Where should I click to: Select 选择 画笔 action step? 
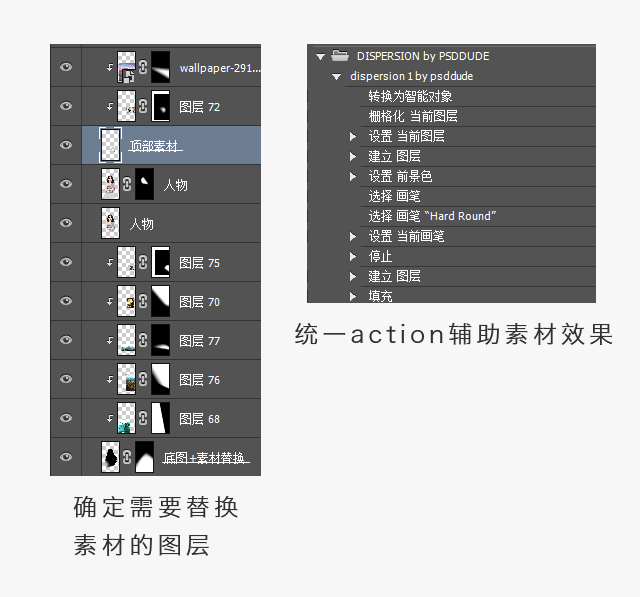pos(394,196)
